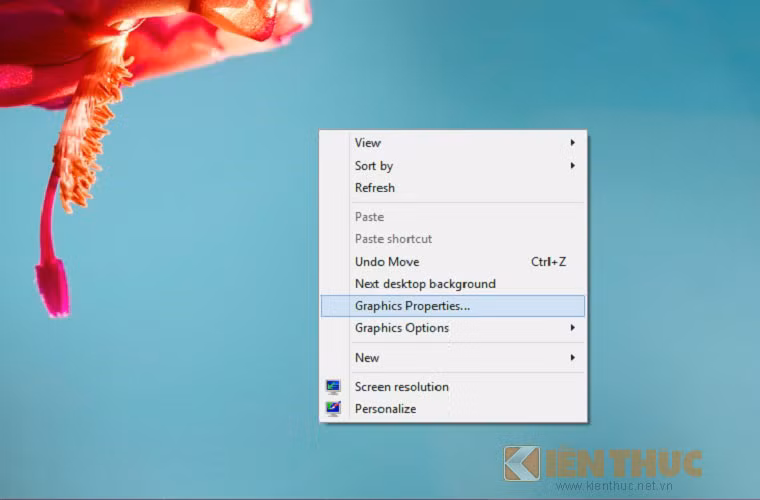
Task: Open Graphics Properties...
Action: pos(453,306)
